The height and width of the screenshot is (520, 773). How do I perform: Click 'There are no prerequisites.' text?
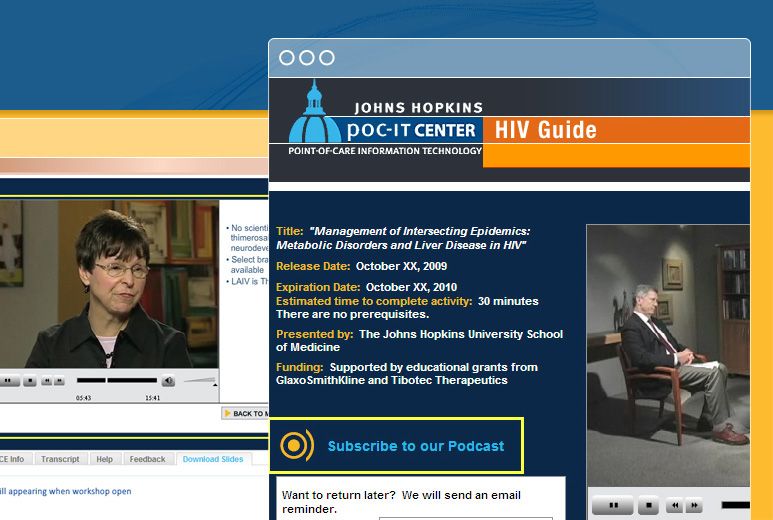352,314
